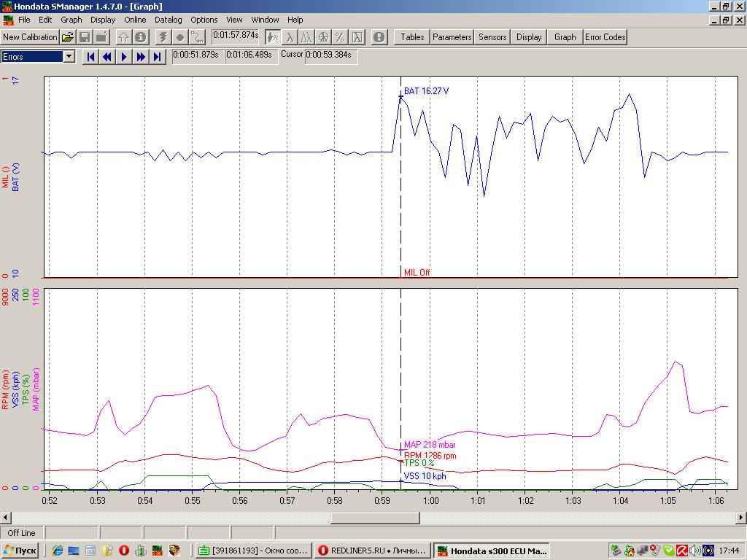Viewport: 747px width, 560px height.
Task: Fast forward the datalog playback
Action: click(141, 57)
